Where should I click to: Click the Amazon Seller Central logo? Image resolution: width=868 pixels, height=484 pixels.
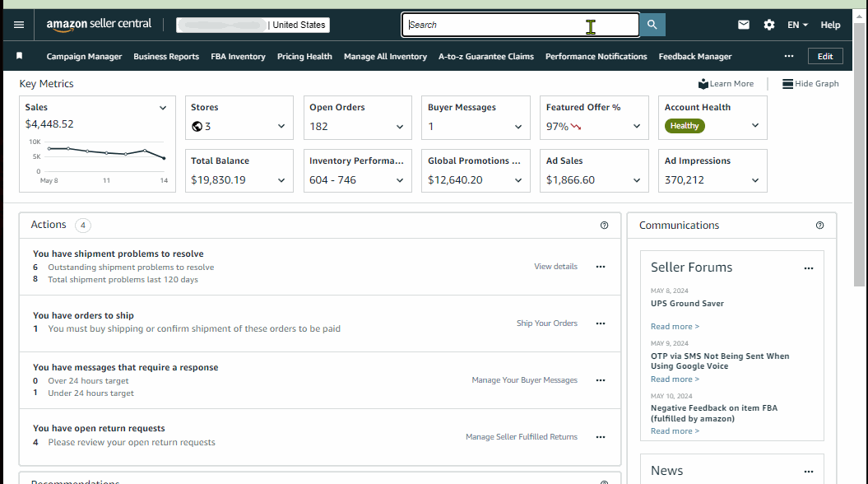pyautogui.click(x=99, y=25)
